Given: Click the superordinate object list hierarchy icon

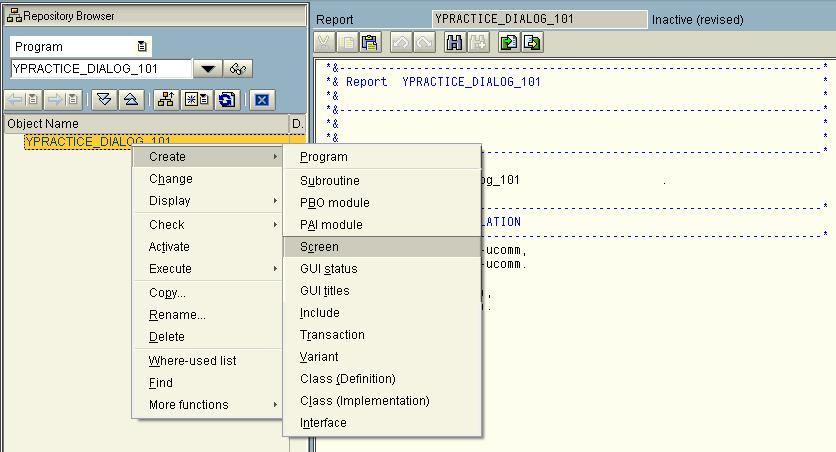Looking at the screenshot, I should (x=165, y=99).
